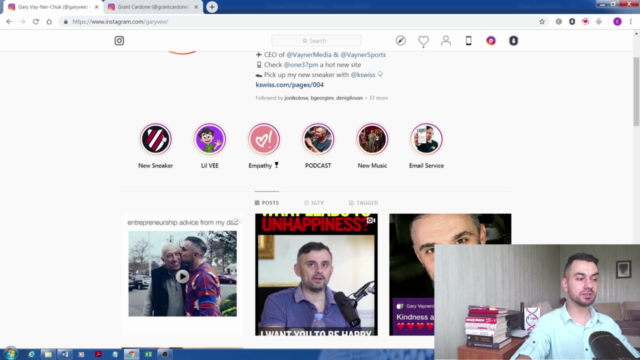Open the @kswiss mention link
Image resolution: width=640 pixels, height=360 pixels.
(x=363, y=75)
